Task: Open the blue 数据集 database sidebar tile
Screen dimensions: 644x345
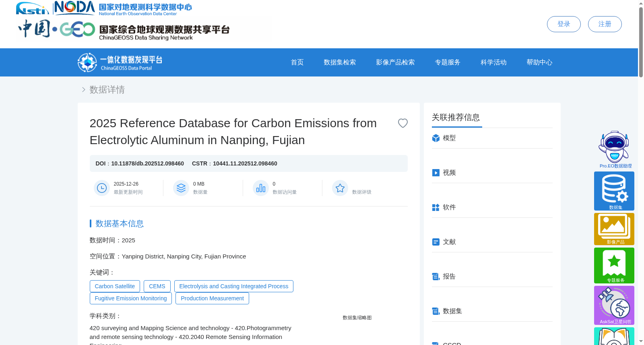Action: tap(614, 191)
